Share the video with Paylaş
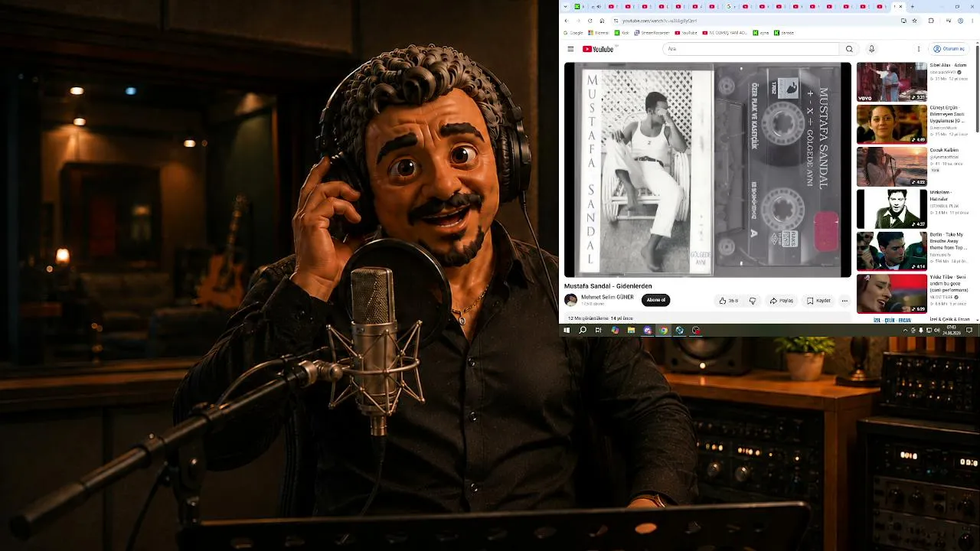This screenshot has height=551, width=980. point(782,301)
